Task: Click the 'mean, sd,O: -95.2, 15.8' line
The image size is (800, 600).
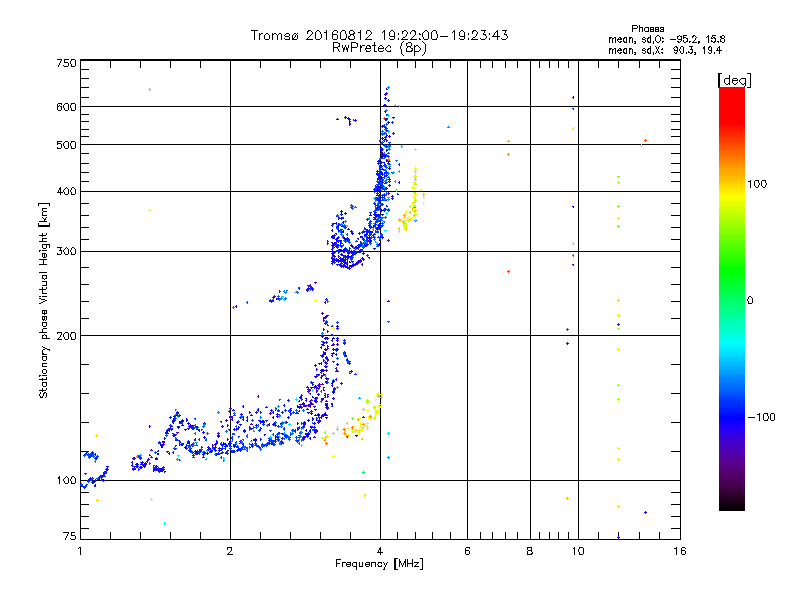Action: click(x=666, y=39)
